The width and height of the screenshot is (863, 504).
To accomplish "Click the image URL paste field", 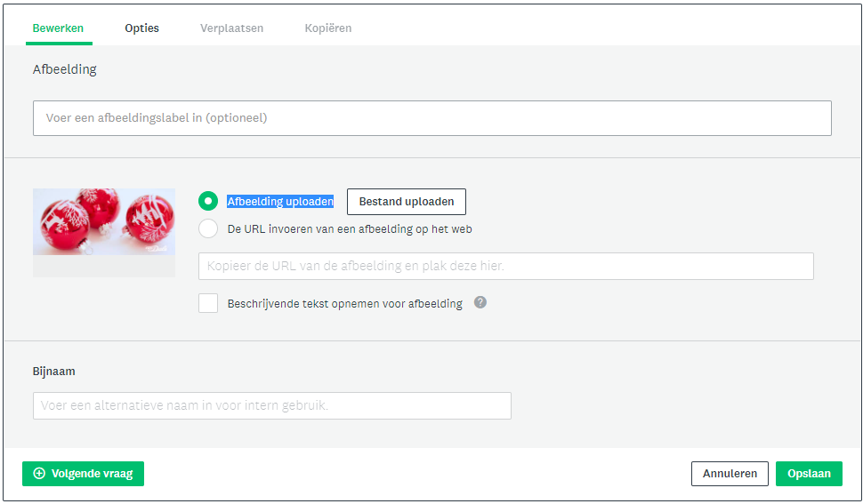I will [506, 266].
